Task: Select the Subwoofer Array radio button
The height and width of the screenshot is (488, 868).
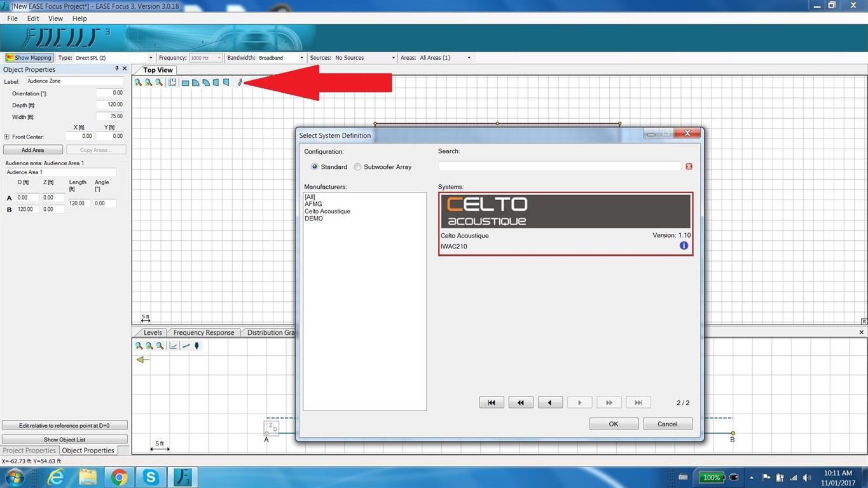Action: (357, 167)
